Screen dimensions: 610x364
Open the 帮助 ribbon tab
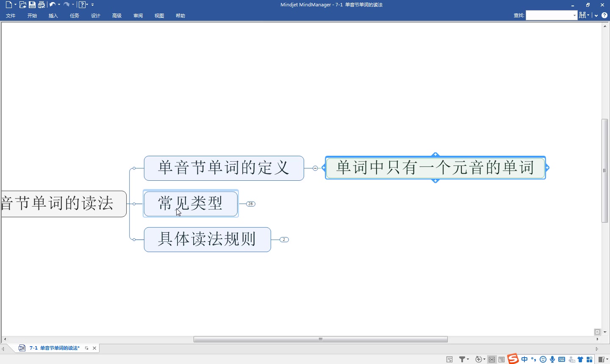click(x=180, y=16)
